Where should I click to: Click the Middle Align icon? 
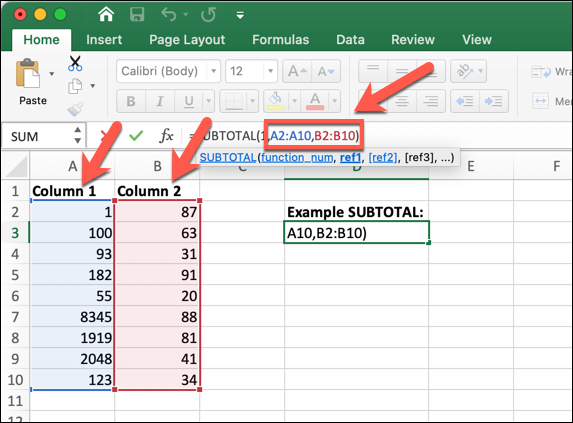[402, 71]
